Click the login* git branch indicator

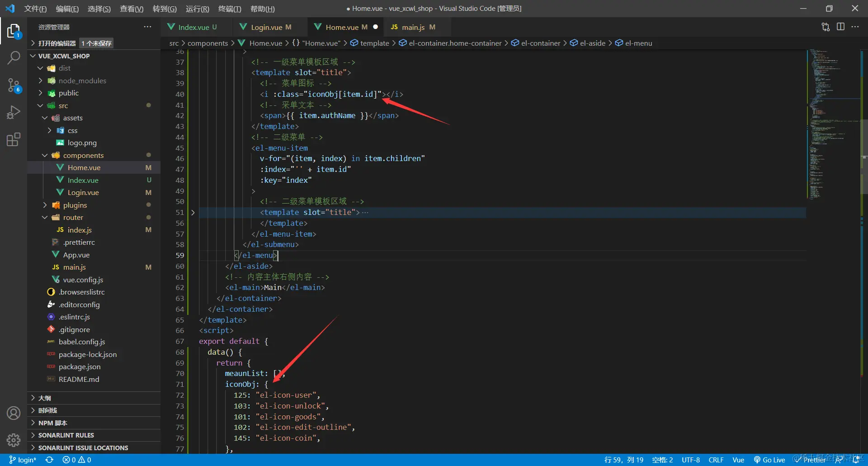pos(23,460)
